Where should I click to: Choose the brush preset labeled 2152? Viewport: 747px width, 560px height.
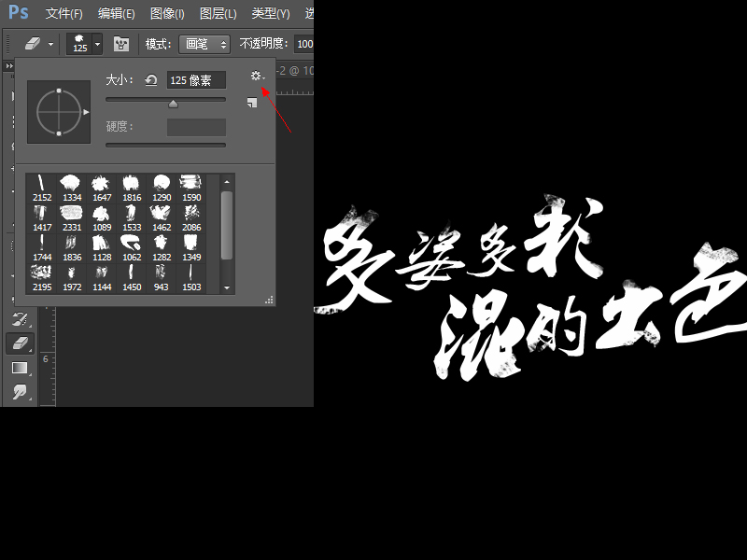coord(42,189)
